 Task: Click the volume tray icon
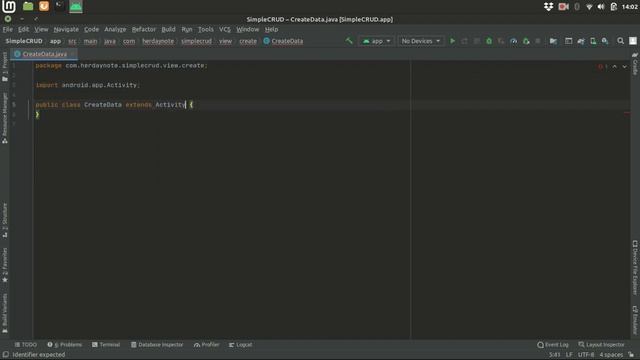point(601,7)
